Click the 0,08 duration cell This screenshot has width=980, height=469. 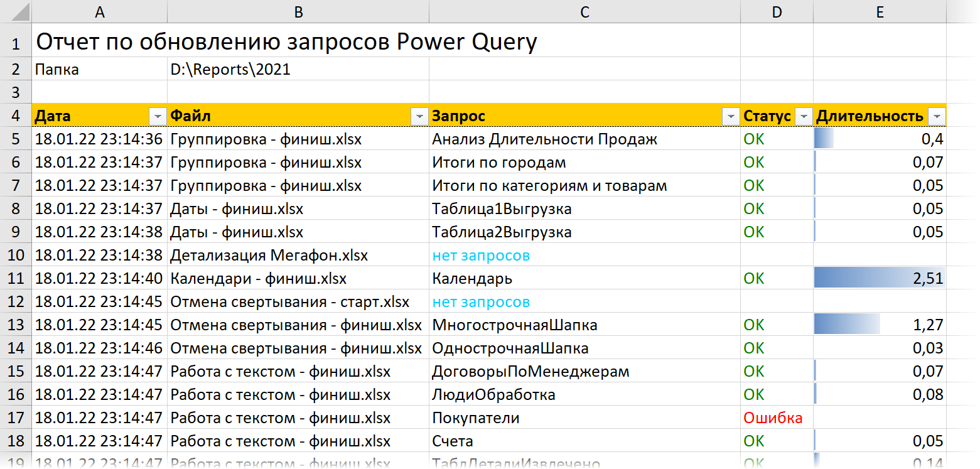point(880,394)
